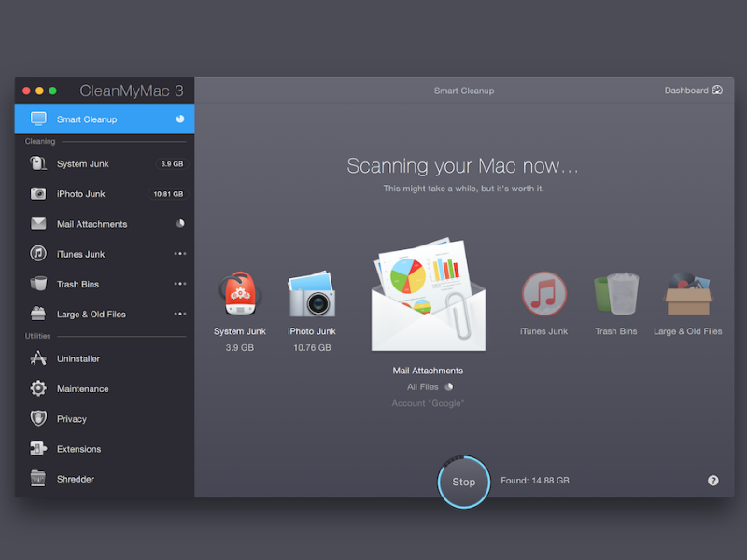
Task: Click the iPhoto Junk camera in main panel
Action: pyautogui.click(x=312, y=294)
